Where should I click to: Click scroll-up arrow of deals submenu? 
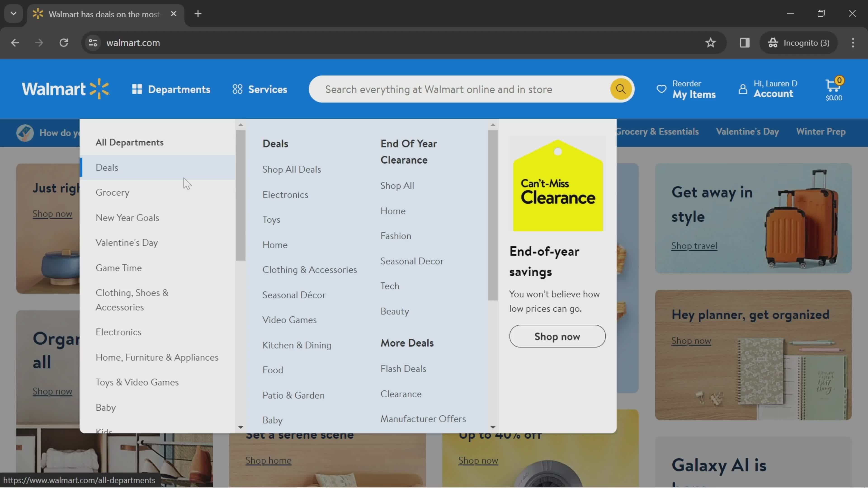click(x=493, y=125)
